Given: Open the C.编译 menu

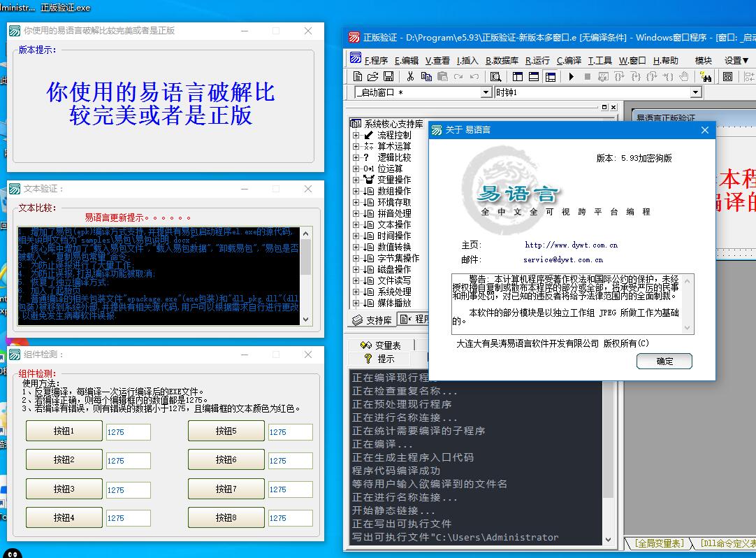Looking at the screenshot, I should (569, 60).
